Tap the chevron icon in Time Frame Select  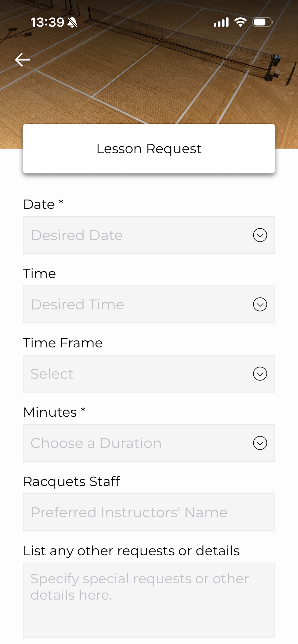click(260, 374)
